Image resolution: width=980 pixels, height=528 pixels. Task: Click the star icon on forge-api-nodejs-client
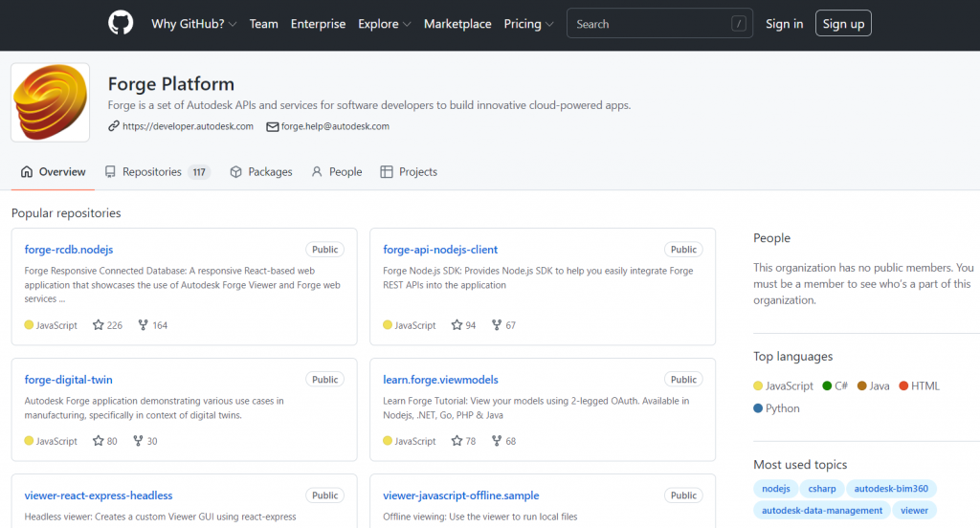(457, 325)
